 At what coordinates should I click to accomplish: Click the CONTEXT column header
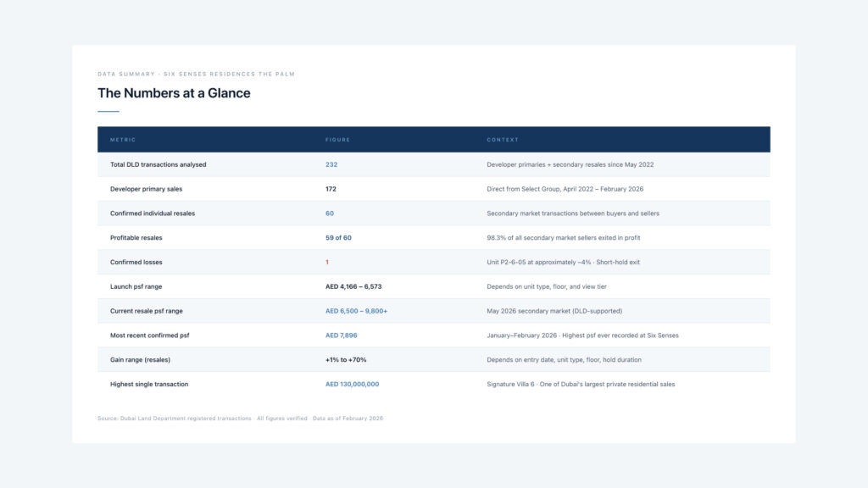503,140
